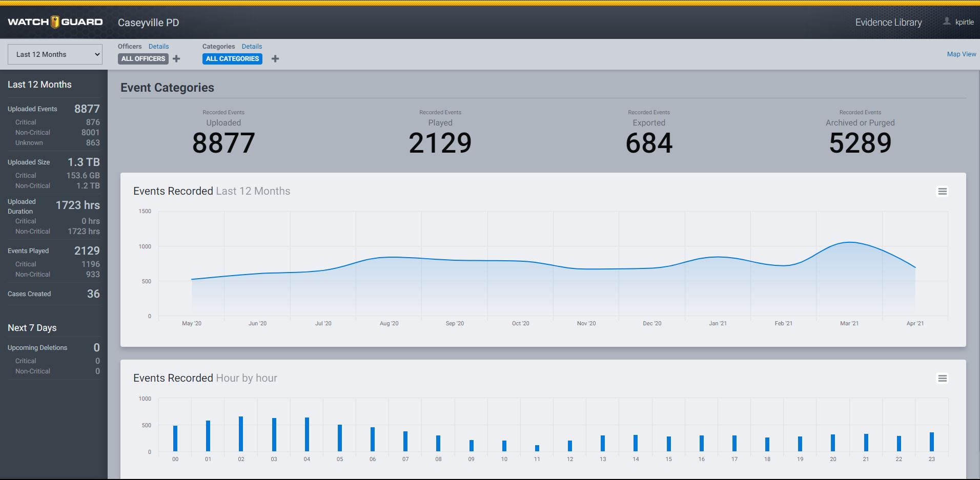Open Categories Details link
Image resolution: width=980 pixels, height=480 pixels.
point(252,47)
